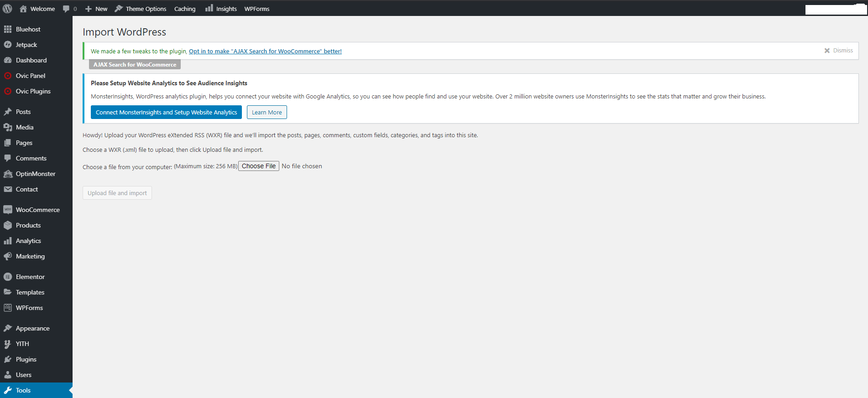The height and width of the screenshot is (398, 868).
Task: Click the WordPress logo icon in admin bar
Action: click(x=7, y=9)
